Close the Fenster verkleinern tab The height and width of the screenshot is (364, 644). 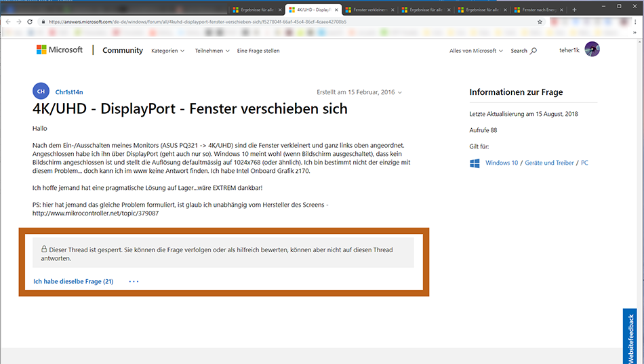pos(393,10)
